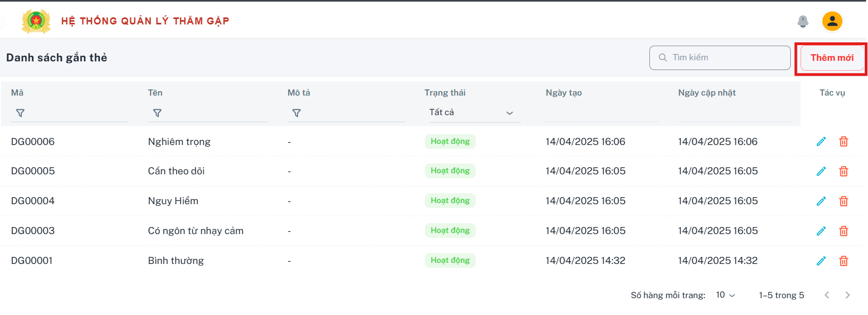Screen dimensions: 868x315
Task: Open the filter under the Tên column
Action: (157, 113)
